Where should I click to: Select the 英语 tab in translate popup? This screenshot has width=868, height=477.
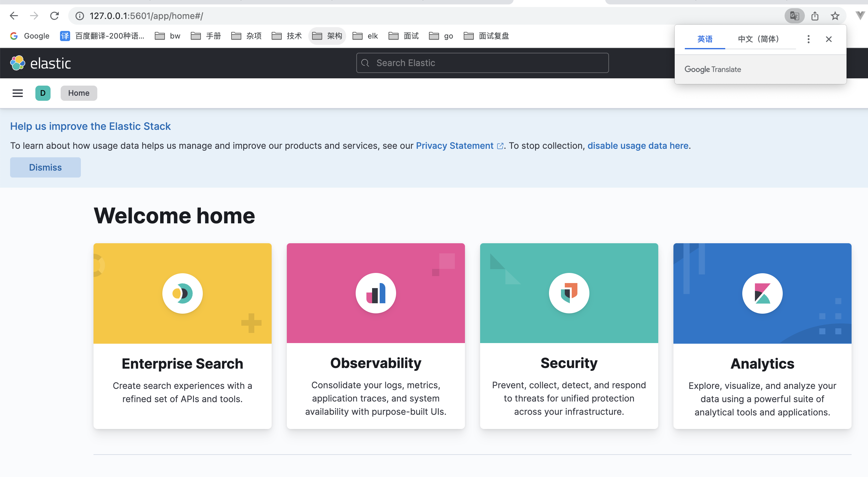click(705, 39)
